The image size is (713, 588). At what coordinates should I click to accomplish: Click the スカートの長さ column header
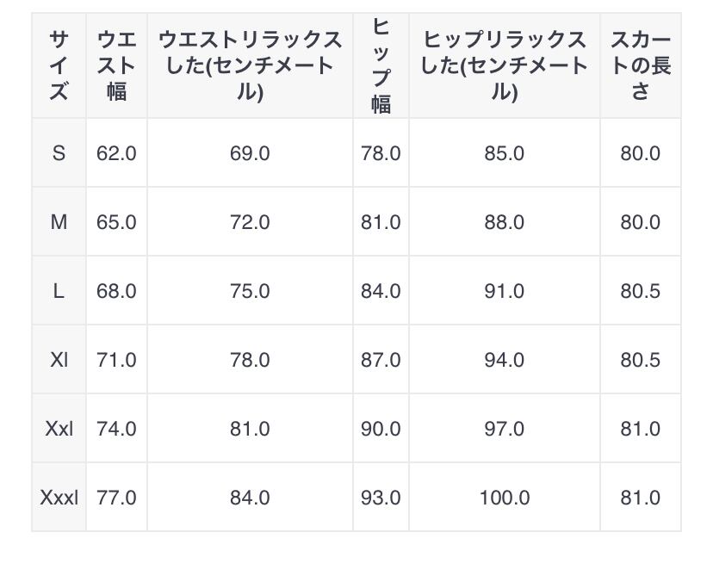[x=640, y=65]
